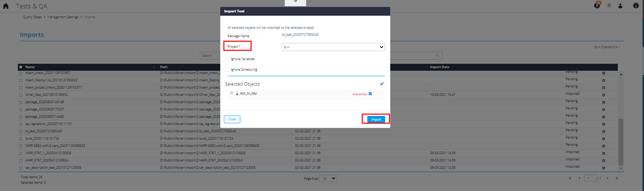Open the info icon in top bar
The width and height of the screenshot is (644, 191).
[x=636, y=6]
